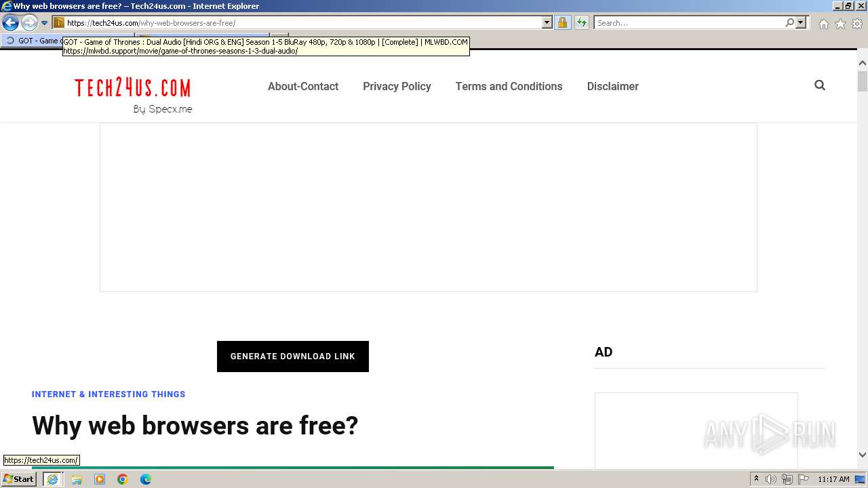Open the Disclaimer menu link
Image resolution: width=868 pixels, height=488 pixels.
pos(613,86)
